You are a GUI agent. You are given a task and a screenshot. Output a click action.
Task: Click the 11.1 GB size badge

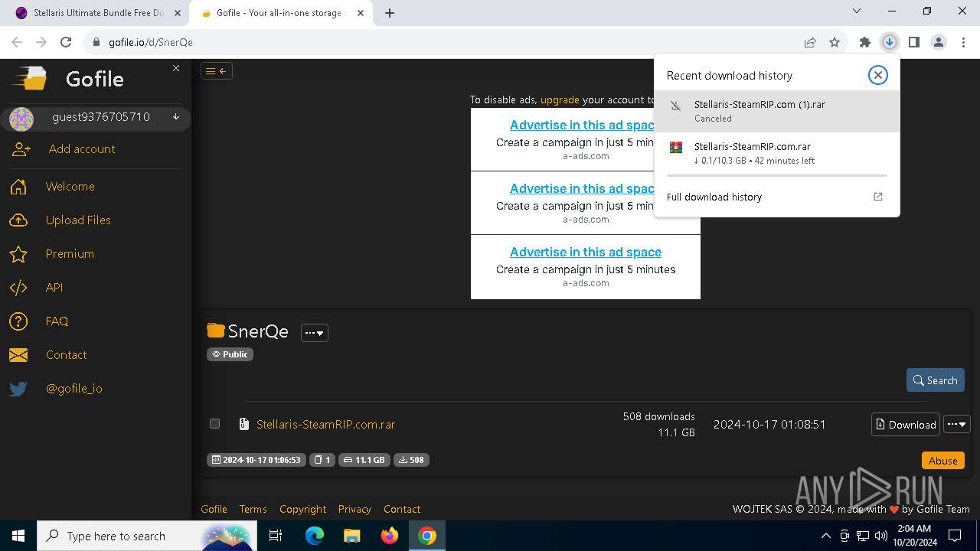click(x=364, y=460)
